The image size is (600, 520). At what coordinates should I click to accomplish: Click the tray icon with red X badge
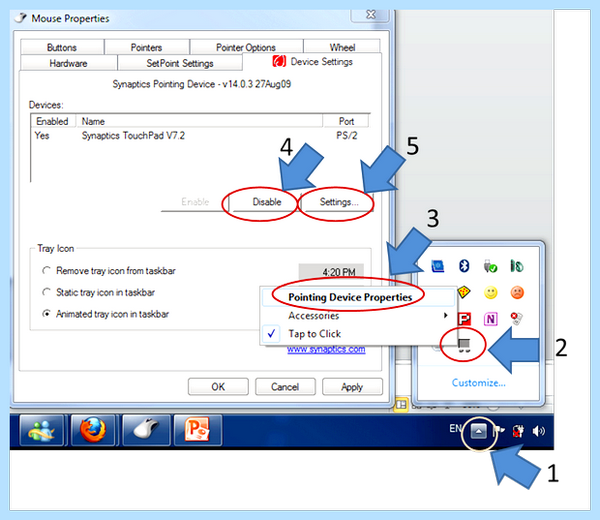[516, 318]
